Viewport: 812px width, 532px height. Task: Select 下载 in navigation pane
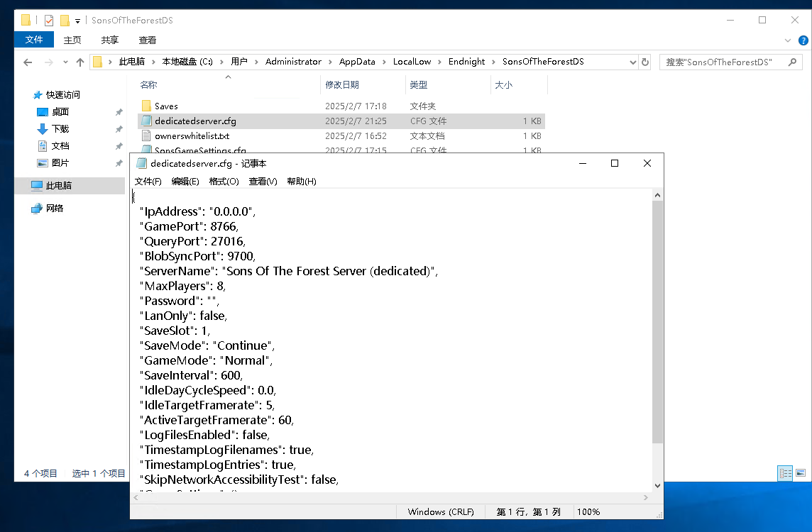pos(60,129)
